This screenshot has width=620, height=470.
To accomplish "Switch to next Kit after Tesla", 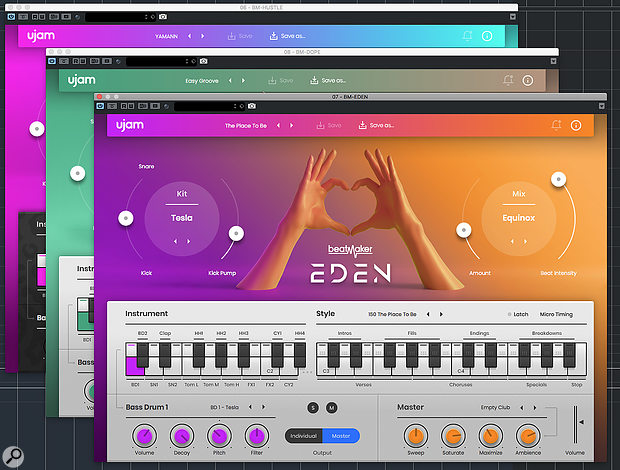I will [x=189, y=241].
